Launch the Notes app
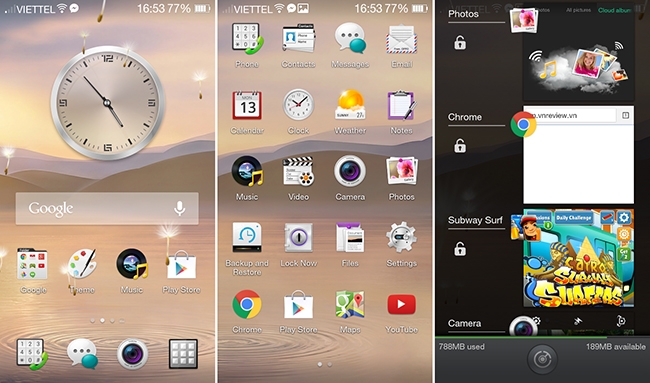This screenshot has width=650, height=383. point(401,105)
